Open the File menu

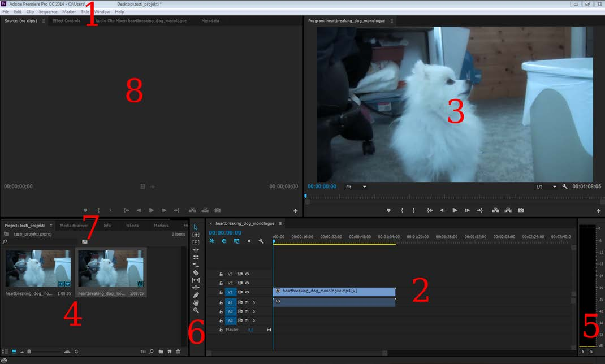(6, 11)
